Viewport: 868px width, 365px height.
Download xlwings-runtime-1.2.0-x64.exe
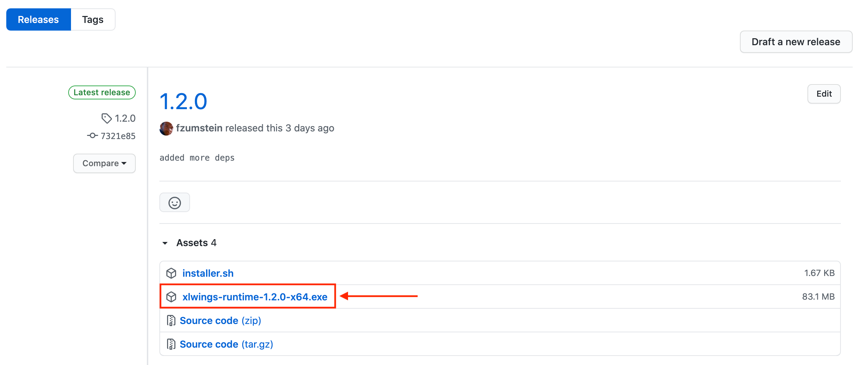click(255, 297)
